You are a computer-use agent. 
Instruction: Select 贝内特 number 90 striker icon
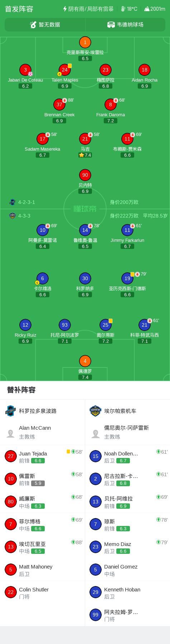point(85,175)
